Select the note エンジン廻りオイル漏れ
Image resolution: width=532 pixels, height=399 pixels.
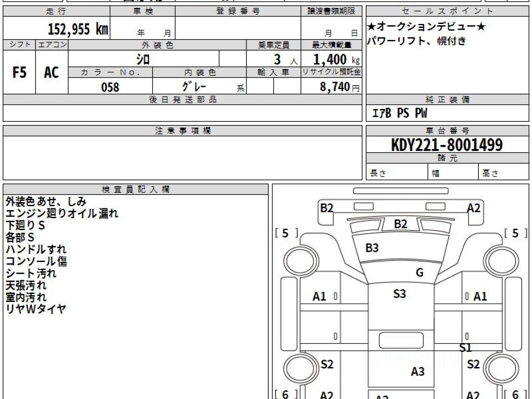(62, 213)
